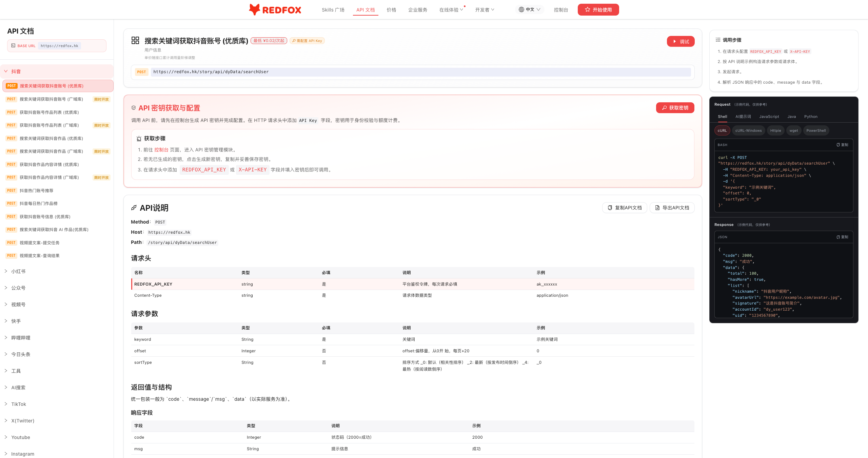Select the Httpie variant pill
The width and height of the screenshot is (868, 458).
tap(775, 130)
